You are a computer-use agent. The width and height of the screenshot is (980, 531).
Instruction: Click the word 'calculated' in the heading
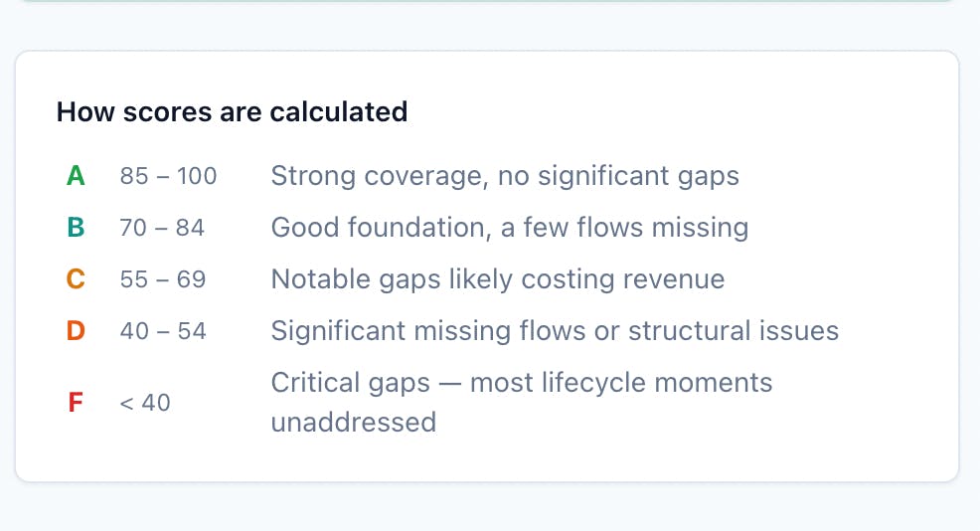[x=339, y=112]
